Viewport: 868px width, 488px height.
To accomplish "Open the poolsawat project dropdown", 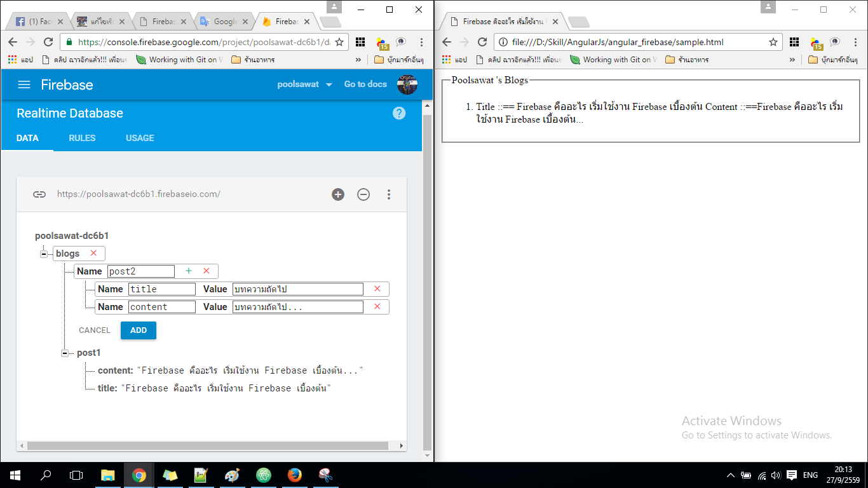I will point(305,85).
